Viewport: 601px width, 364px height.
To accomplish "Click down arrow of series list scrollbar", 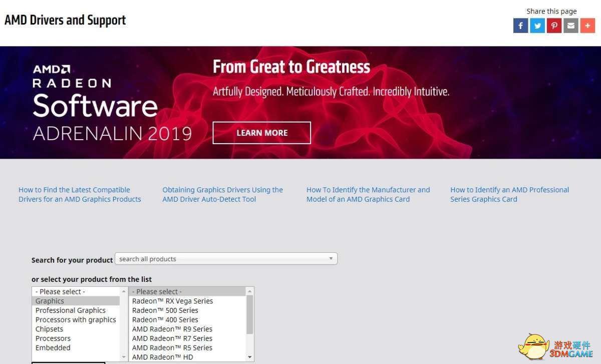I will (x=250, y=357).
